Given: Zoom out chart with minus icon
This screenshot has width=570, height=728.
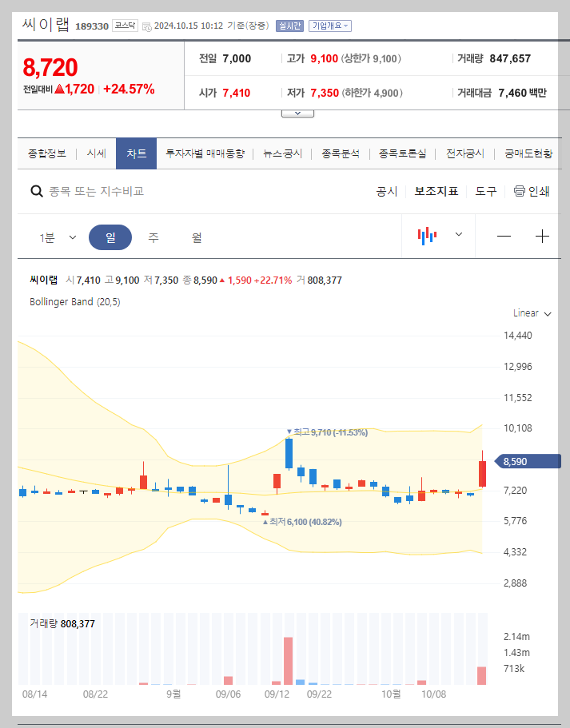Looking at the screenshot, I should (x=504, y=237).
